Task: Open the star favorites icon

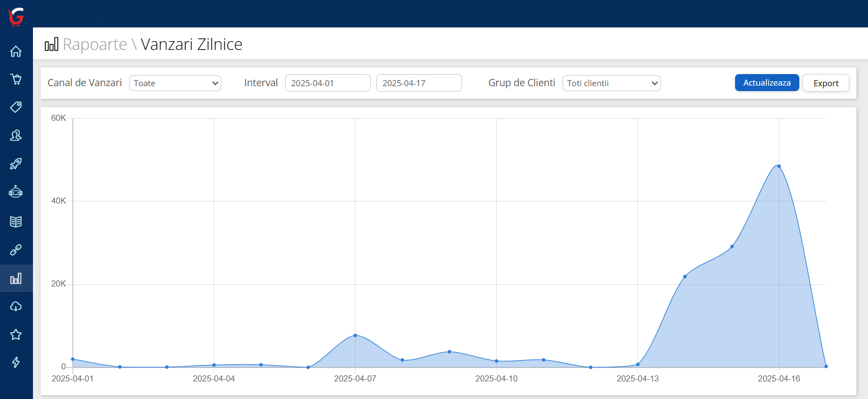Action: click(16, 335)
